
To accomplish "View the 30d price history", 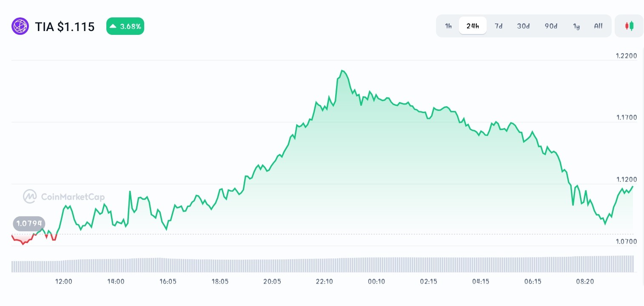I will coord(523,26).
